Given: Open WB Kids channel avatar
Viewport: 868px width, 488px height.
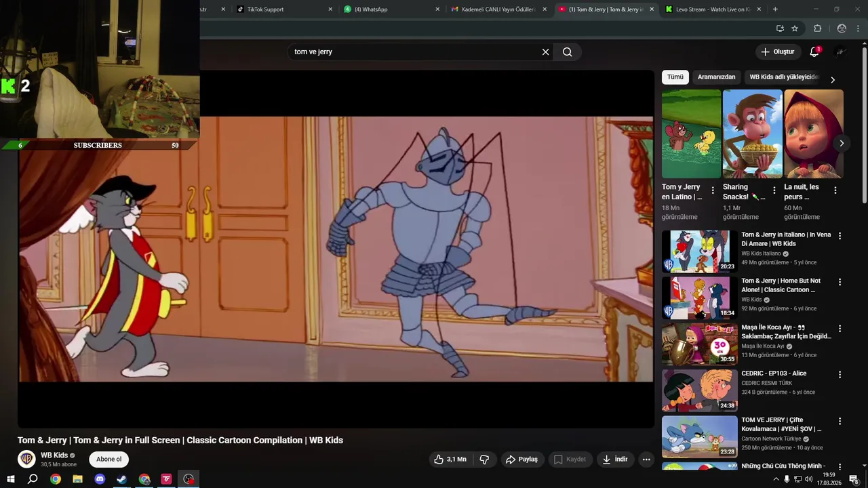Looking at the screenshot, I should pos(26,460).
